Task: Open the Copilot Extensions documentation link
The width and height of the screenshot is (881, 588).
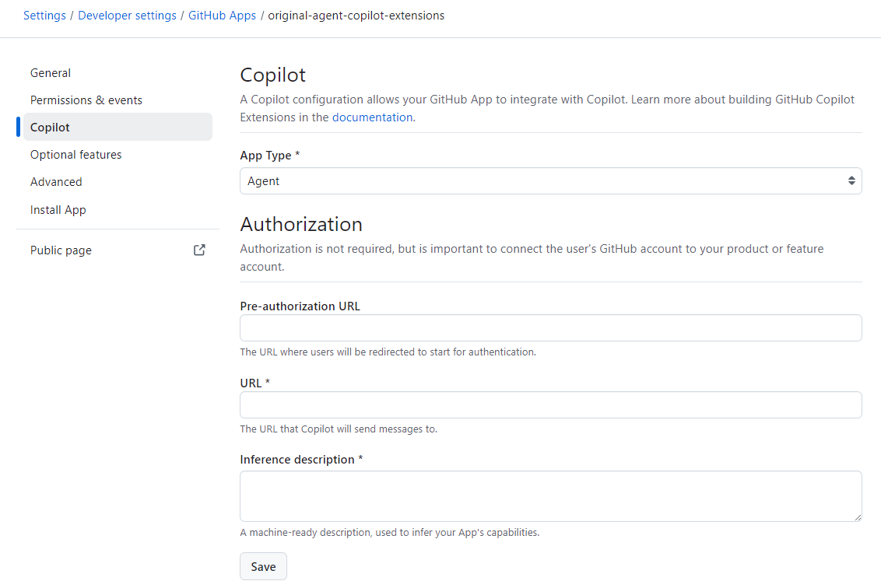Action: 372,117
